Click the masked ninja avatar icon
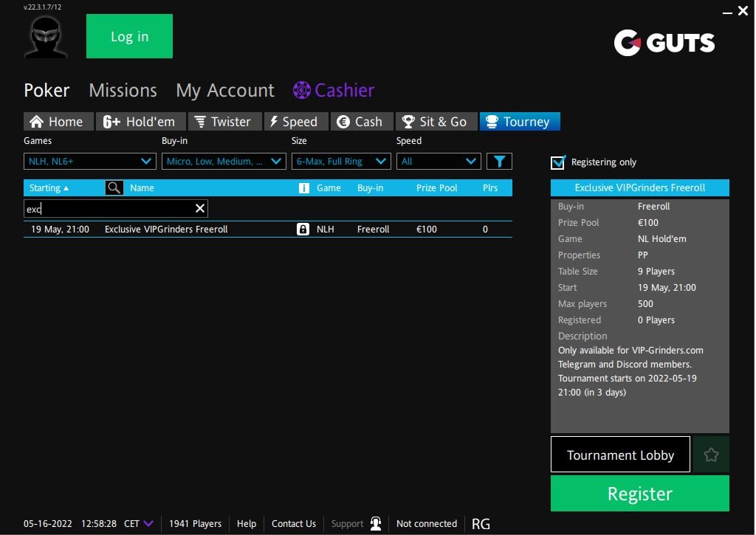 pyautogui.click(x=45, y=38)
